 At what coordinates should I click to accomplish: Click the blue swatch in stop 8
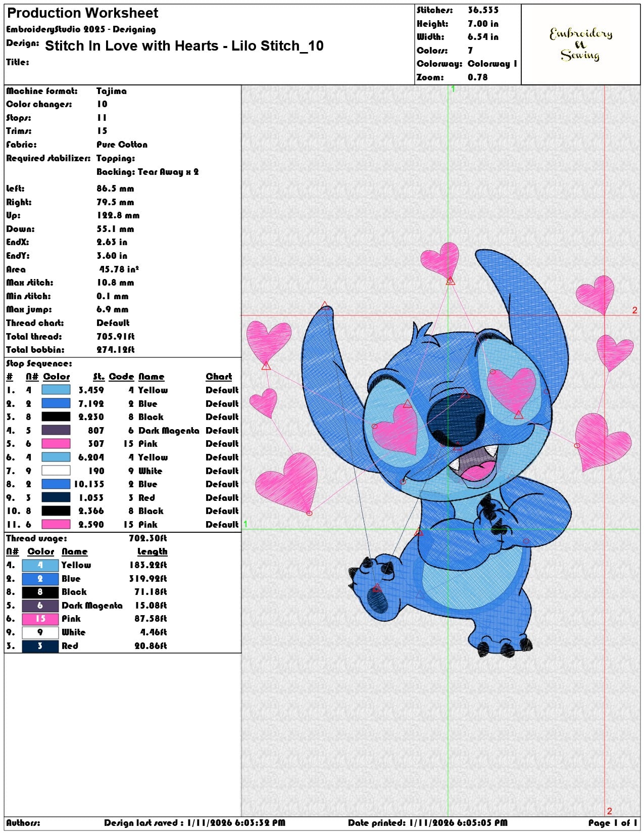tap(56, 484)
